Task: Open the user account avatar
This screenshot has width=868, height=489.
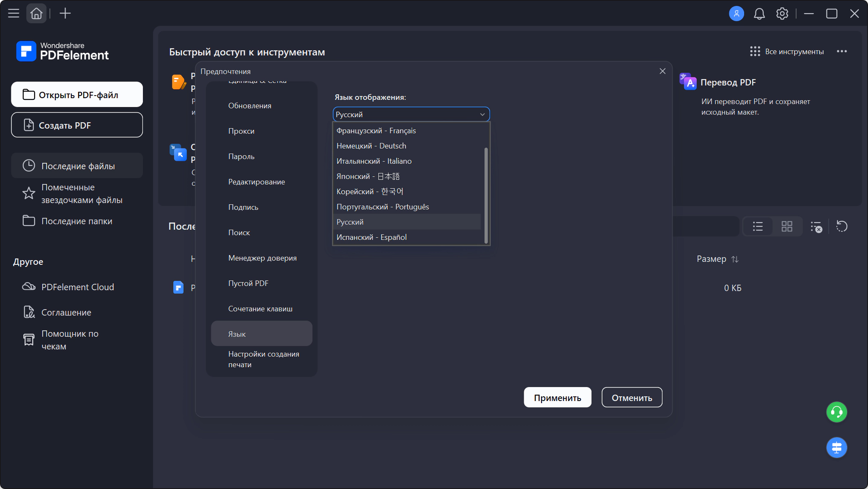Action: tap(736, 14)
